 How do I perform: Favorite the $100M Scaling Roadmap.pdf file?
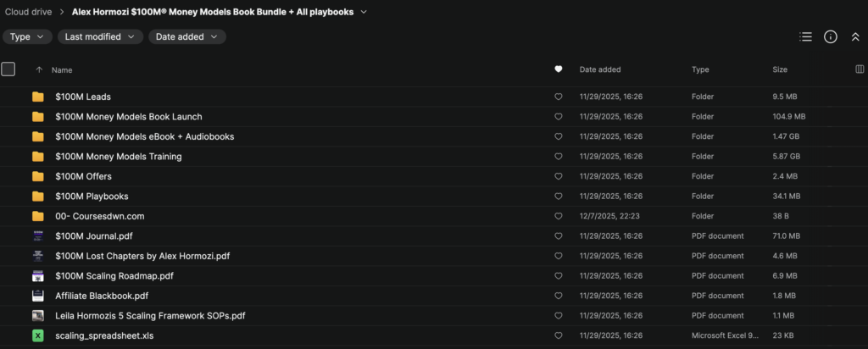pyautogui.click(x=558, y=276)
